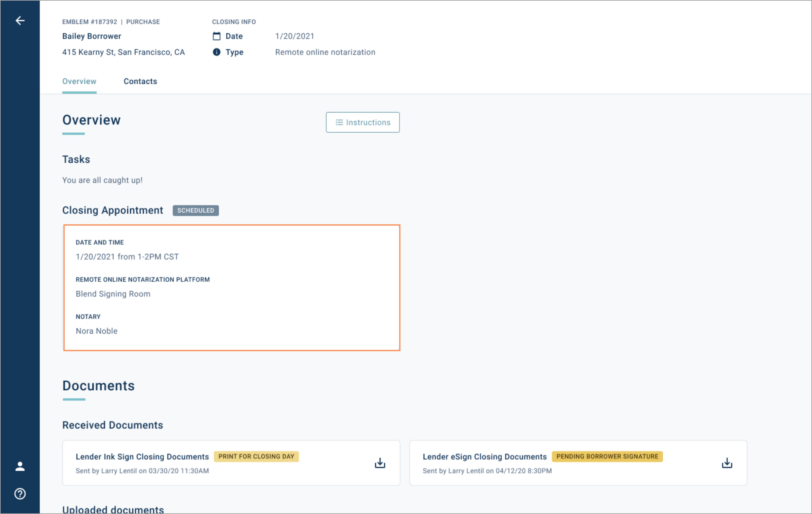Click the SCHEDULED status badge

[196, 210]
